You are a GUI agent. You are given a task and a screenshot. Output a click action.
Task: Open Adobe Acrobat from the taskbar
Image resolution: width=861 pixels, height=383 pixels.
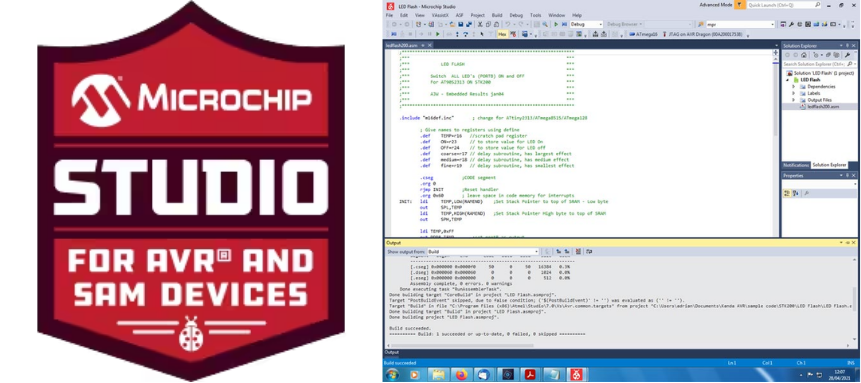pos(530,375)
